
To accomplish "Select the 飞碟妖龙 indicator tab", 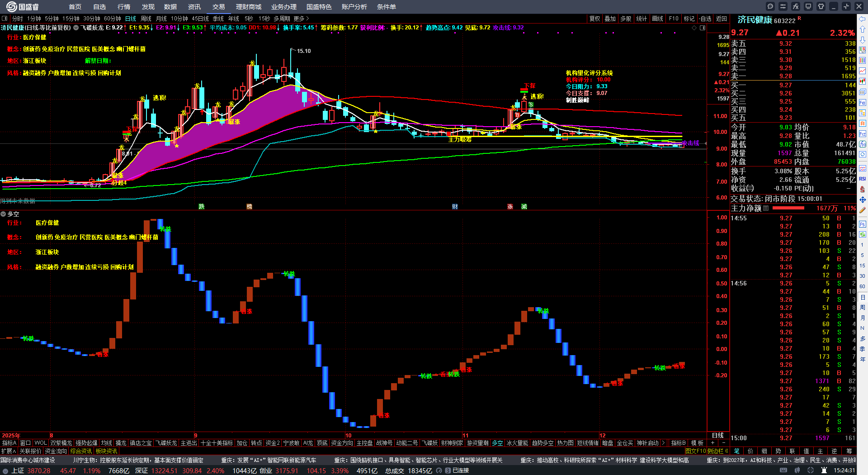I will [166, 443].
